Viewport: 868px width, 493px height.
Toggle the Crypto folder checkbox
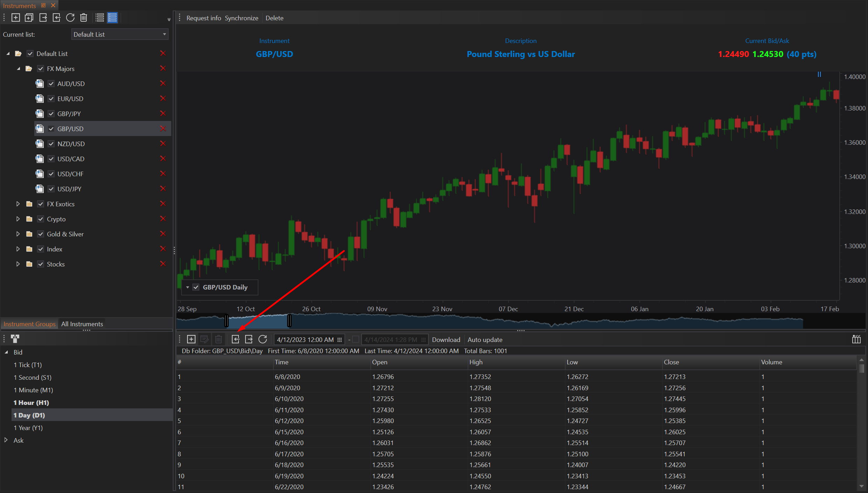pos(41,219)
